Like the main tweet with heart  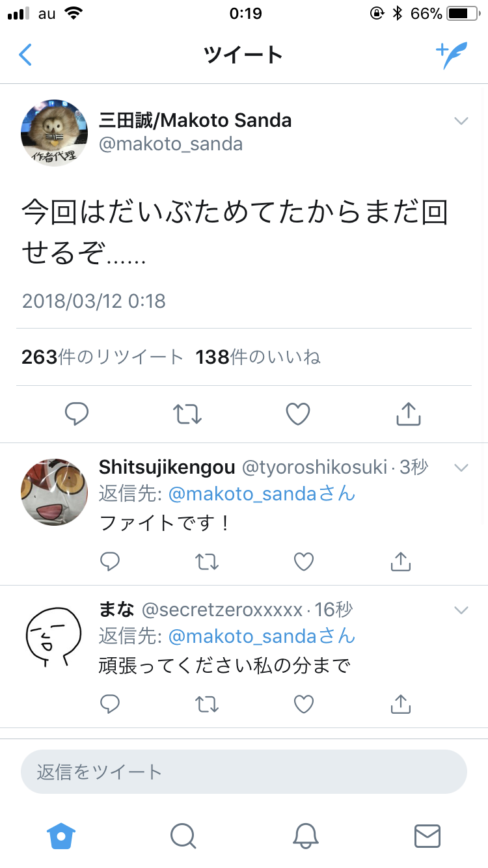pyautogui.click(x=298, y=414)
